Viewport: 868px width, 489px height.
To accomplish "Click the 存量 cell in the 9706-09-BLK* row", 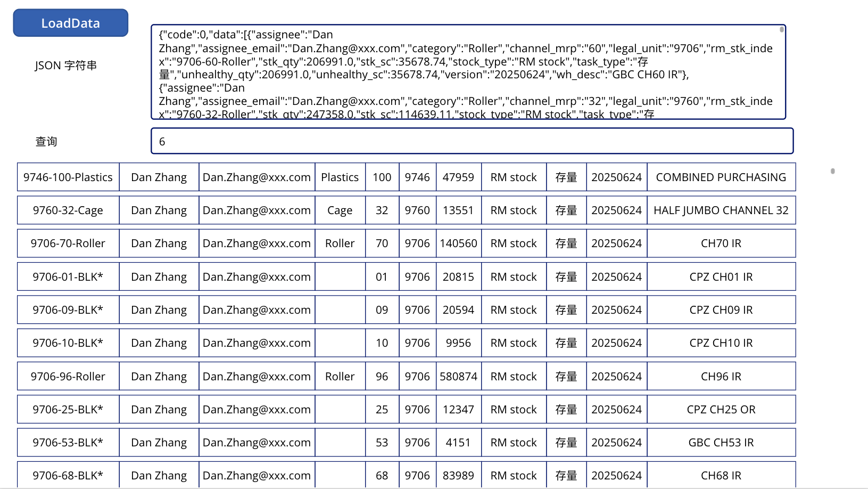I will point(566,310).
